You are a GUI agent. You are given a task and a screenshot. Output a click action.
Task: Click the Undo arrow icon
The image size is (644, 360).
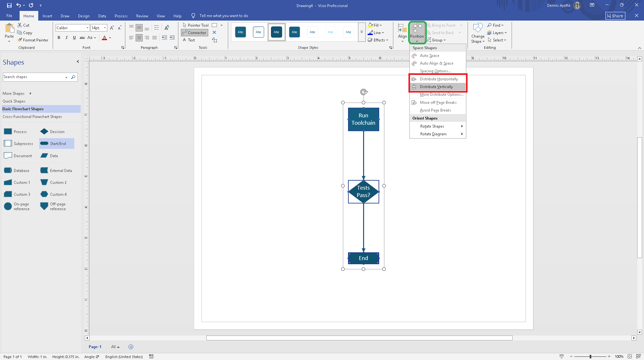click(x=19, y=5)
